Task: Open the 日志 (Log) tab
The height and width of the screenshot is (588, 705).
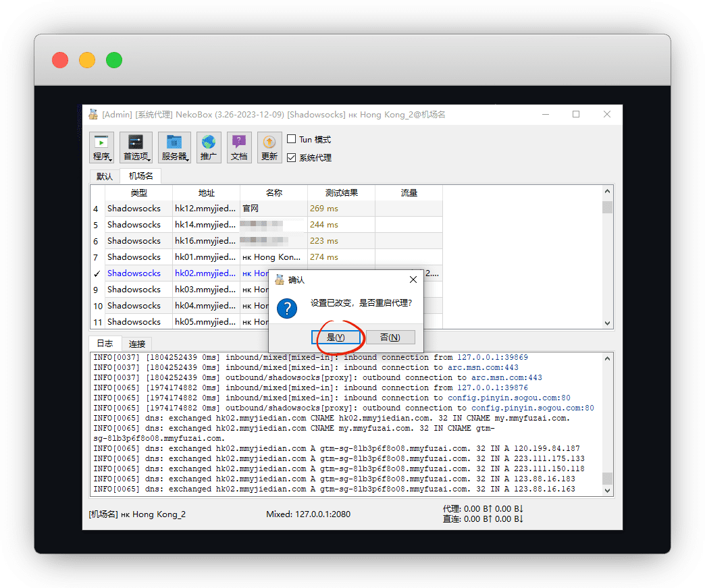Action: tap(105, 343)
